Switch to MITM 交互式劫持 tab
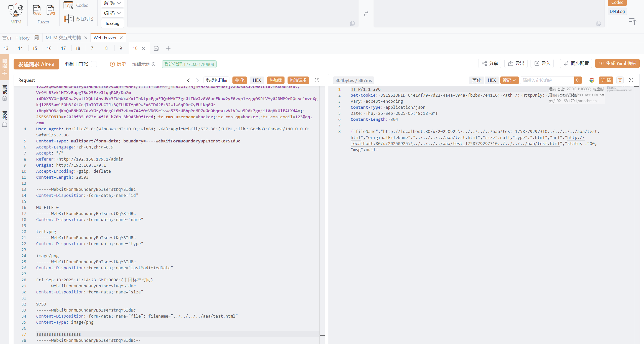 pyautogui.click(x=63, y=38)
